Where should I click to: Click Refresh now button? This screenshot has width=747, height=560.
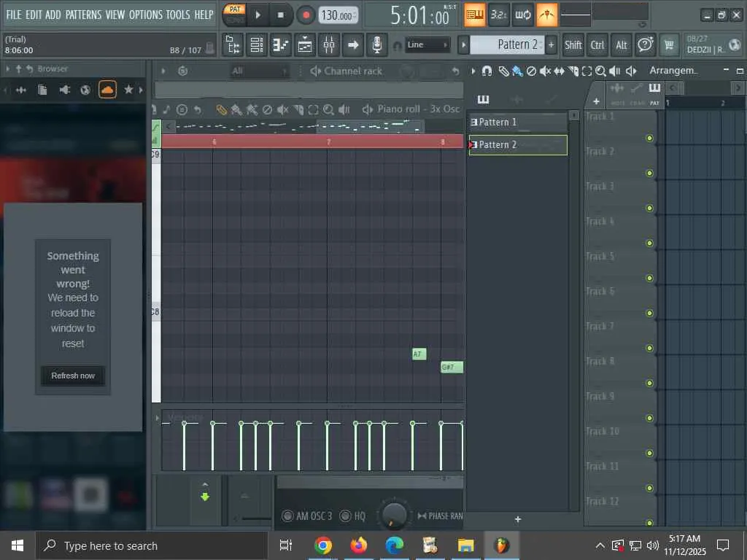pyautogui.click(x=73, y=376)
